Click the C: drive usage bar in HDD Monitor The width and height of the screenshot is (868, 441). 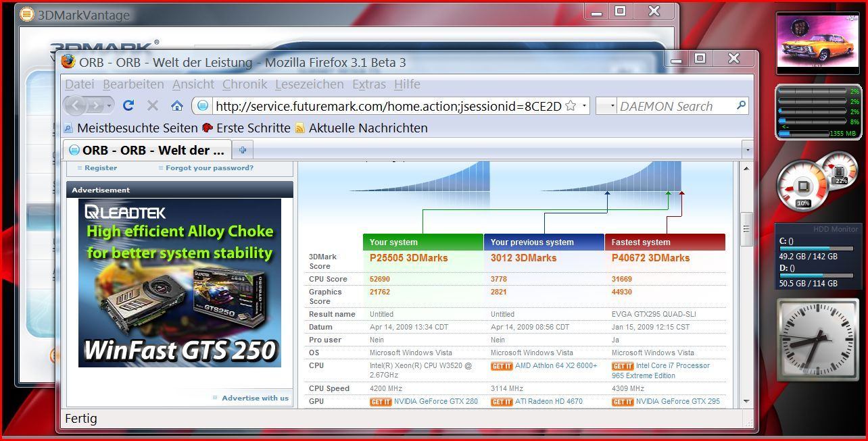pos(817,249)
